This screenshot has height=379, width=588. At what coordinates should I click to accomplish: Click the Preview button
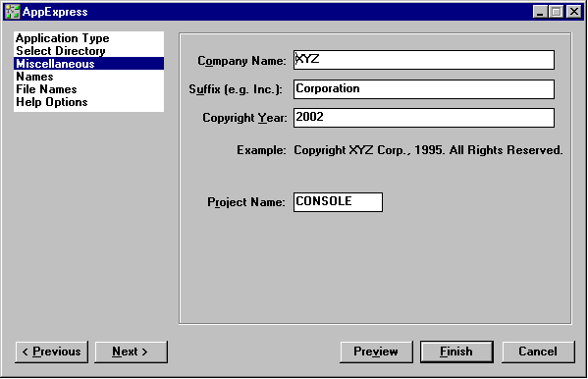coord(376,352)
